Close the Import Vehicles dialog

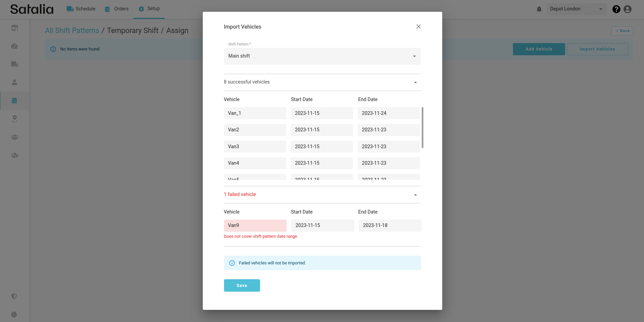pyautogui.click(x=418, y=27)
